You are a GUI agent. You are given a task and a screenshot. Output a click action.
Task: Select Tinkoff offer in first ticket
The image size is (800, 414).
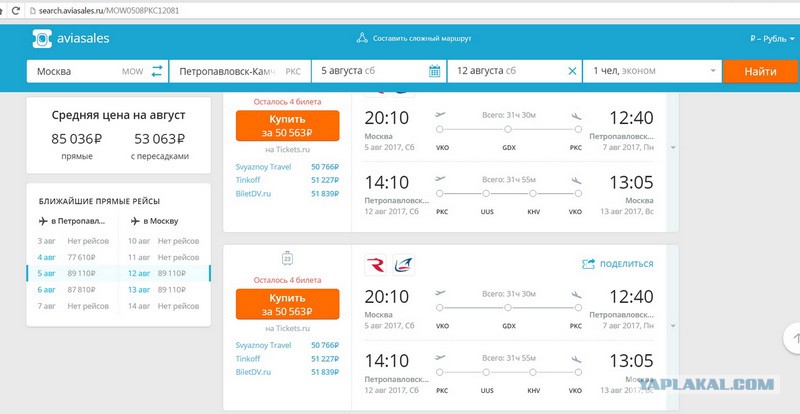[287, 180]
